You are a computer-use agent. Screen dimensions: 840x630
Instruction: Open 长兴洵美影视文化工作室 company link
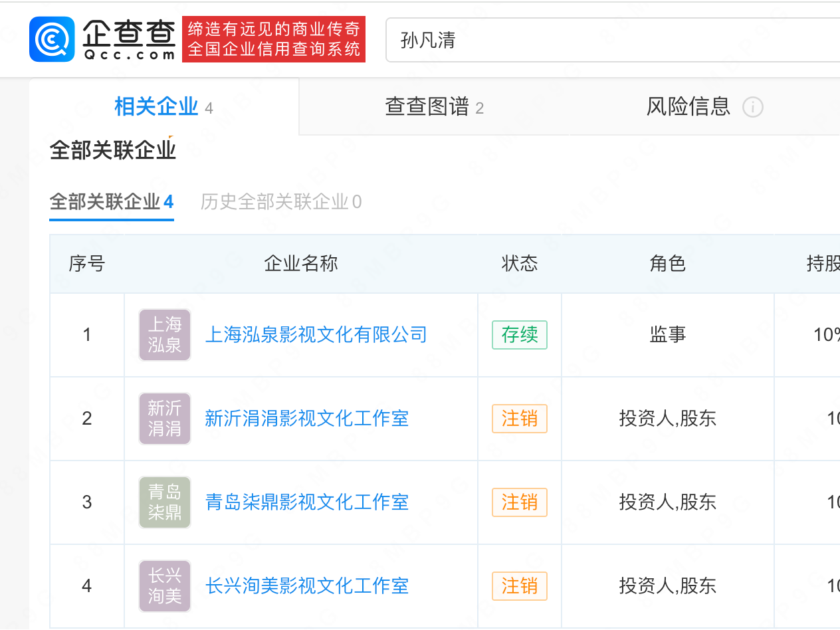pyautogui.click(x=306, y=585)
